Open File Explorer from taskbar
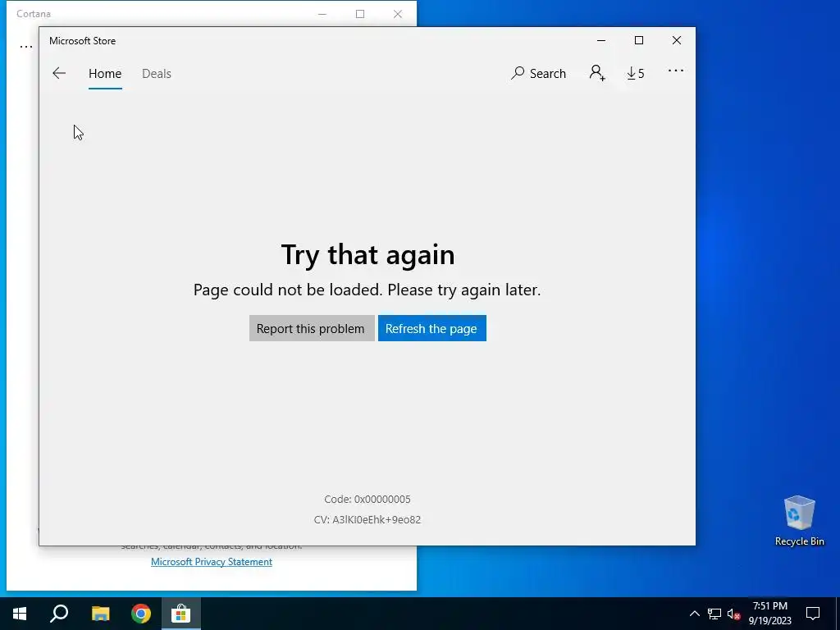Image resolution: width=840 pixels, height=630 pixels. point(101,614)
